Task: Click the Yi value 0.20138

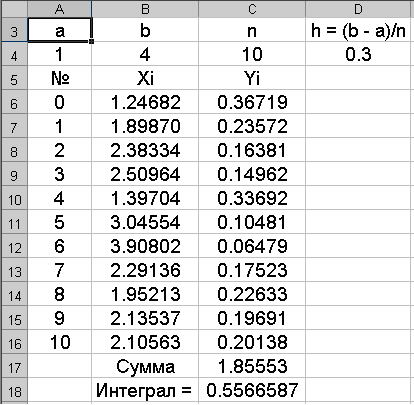Action: point(252,342)
